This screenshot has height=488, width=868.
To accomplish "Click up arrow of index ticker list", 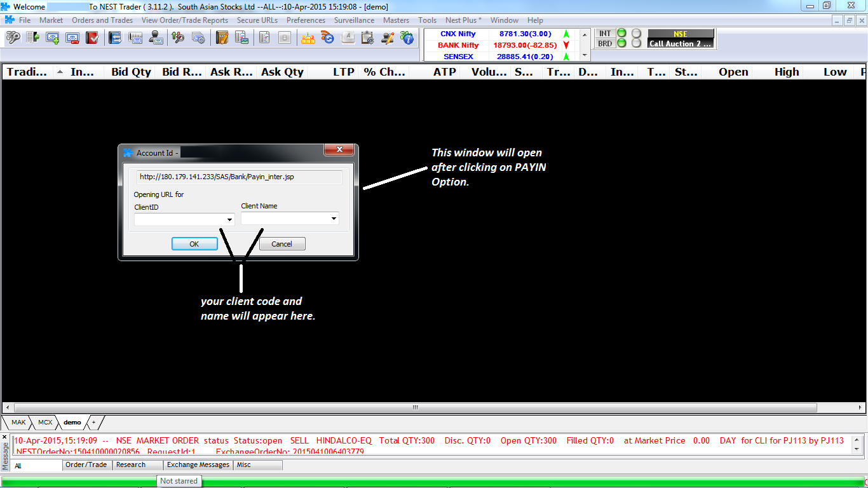I will coord(585,34).
